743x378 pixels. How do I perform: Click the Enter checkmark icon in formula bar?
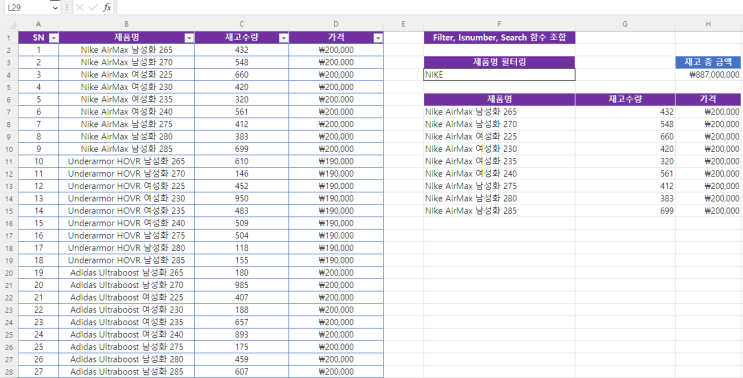click(93, 7)
